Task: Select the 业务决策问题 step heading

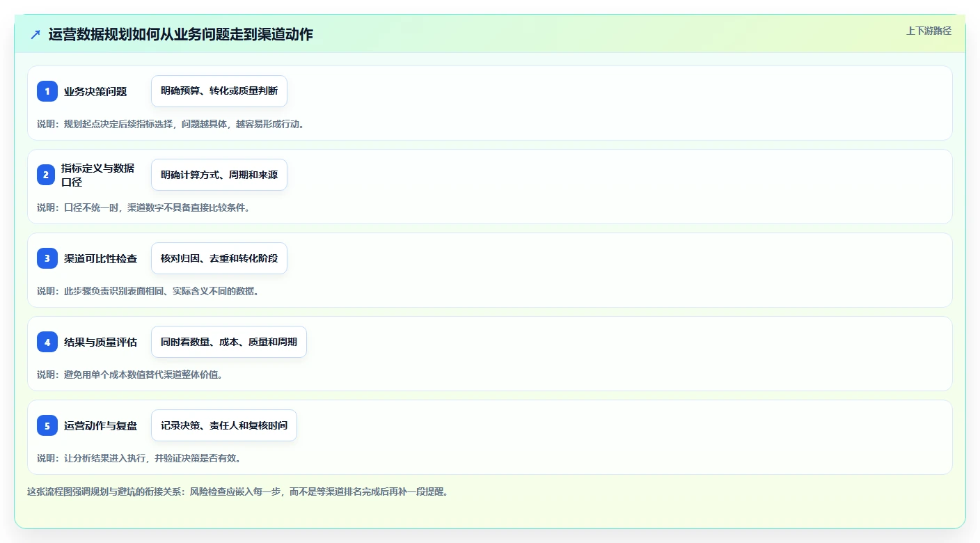Action: click(x=95, y=91)
